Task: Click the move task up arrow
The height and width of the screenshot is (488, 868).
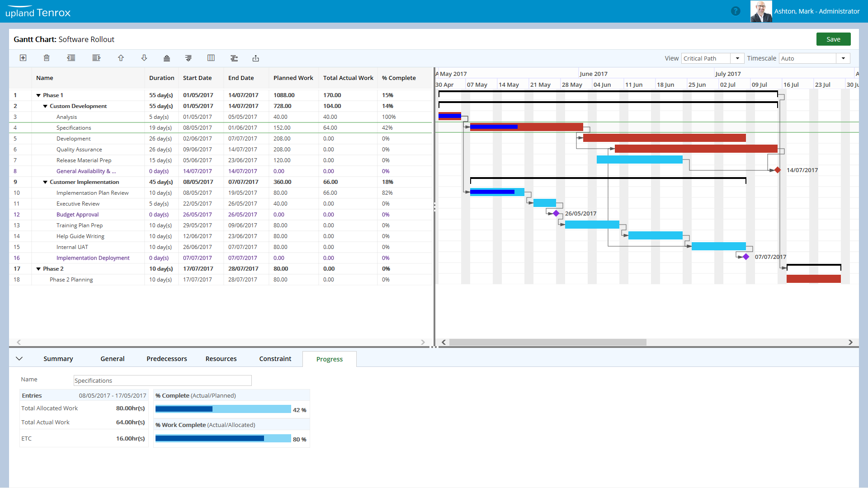Action: point(121,58)
